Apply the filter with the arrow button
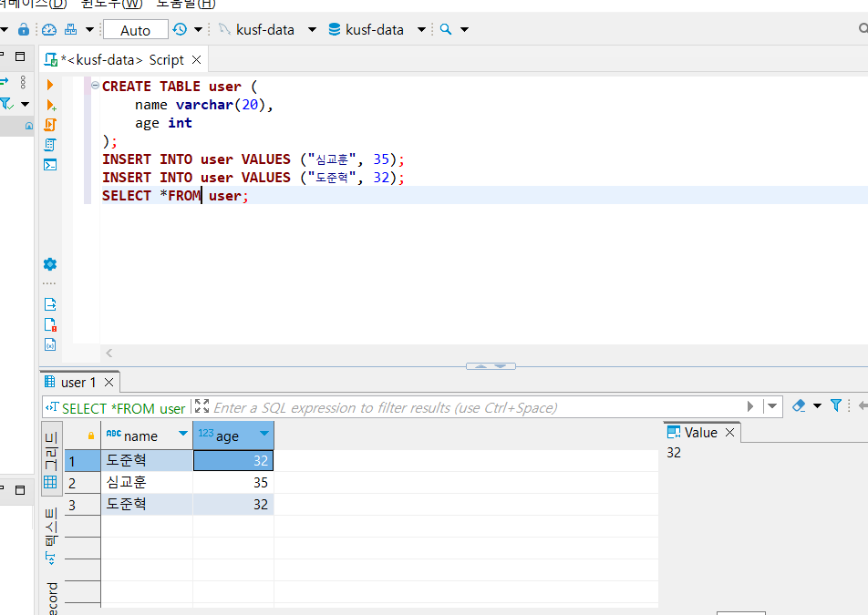868x615 pixels. pos(749,406)
